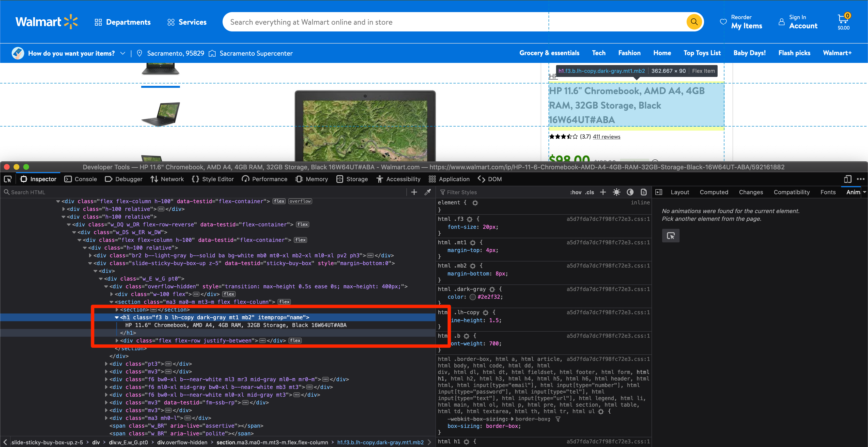Screen dimensions: 868x447
Task: Open Responsive Design Mode icon
Action: [x=848, y=179]
